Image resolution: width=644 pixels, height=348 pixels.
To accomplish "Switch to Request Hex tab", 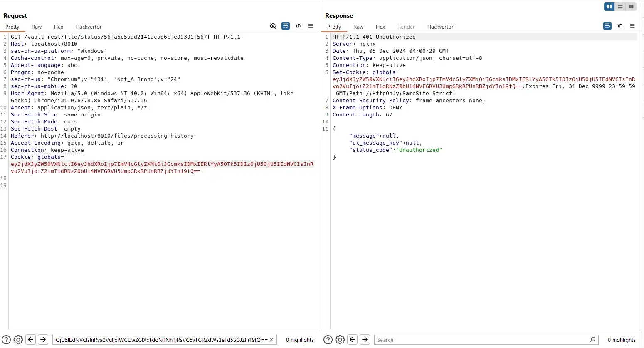I will 59,27.
